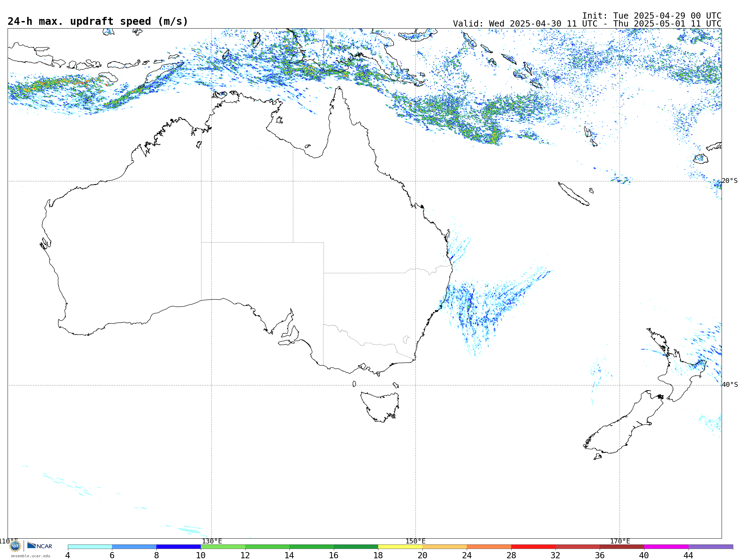The height and width of the screenshot is (560, 744).
Task: Click colorbar tick label 4
Action: (x=68, y=556)
